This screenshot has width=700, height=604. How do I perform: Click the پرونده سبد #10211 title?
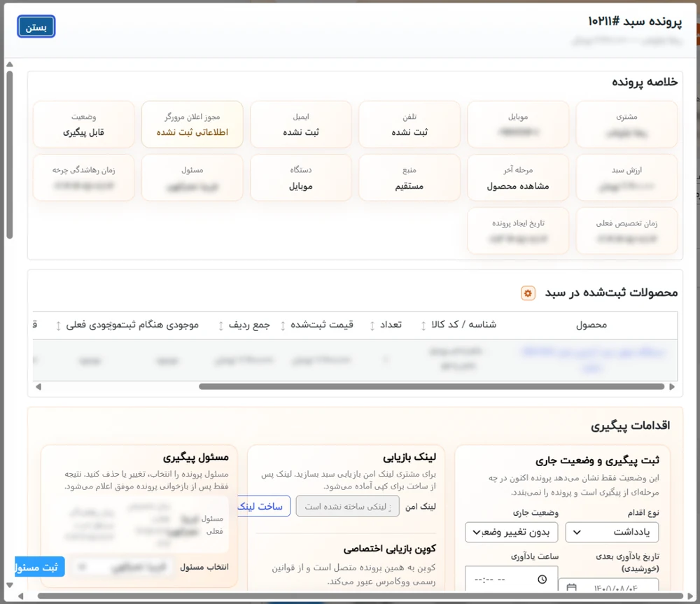coord(635,21)
